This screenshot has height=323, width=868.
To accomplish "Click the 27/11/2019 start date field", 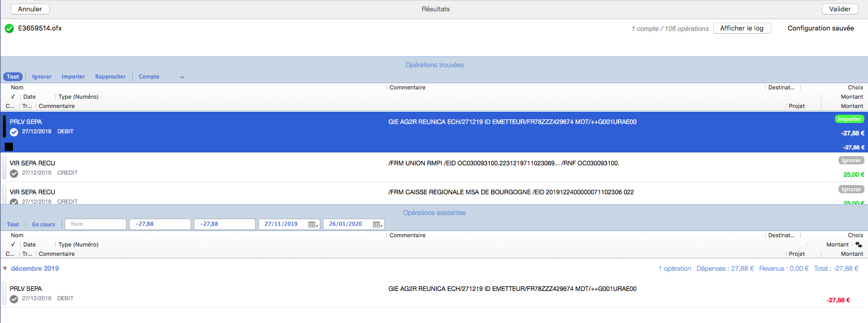I will click(x=289, y=224).
